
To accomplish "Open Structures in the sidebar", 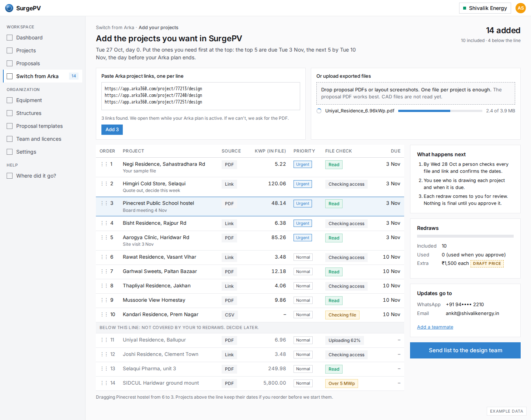I will 43,113.
